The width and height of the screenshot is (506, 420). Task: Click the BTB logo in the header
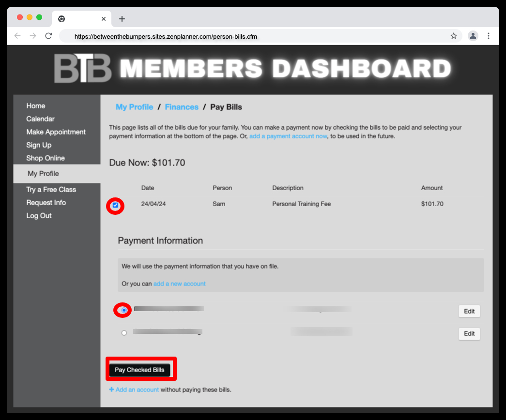pyautogui.click(x=83, y=68)
